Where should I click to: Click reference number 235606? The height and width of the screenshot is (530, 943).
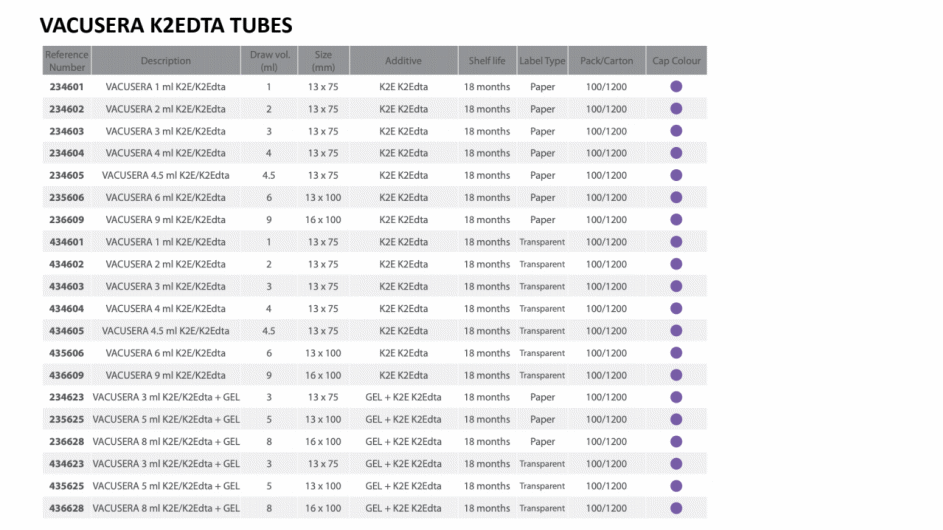67,197
